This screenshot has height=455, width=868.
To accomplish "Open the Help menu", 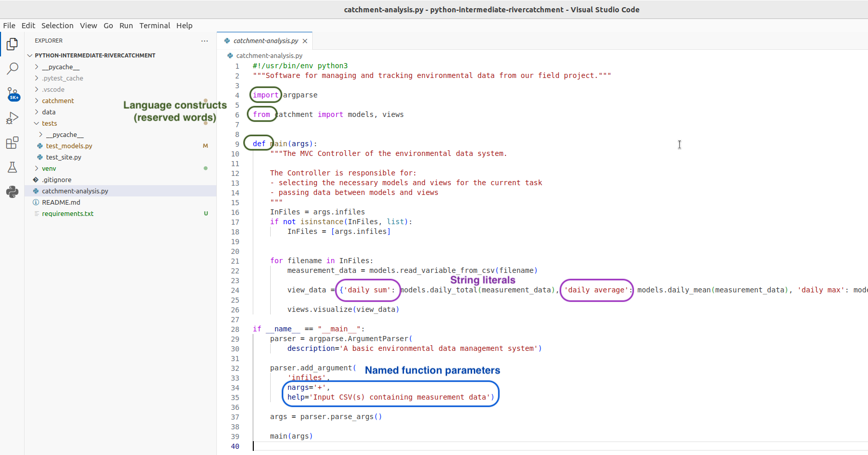I will [x=185, y=26].
